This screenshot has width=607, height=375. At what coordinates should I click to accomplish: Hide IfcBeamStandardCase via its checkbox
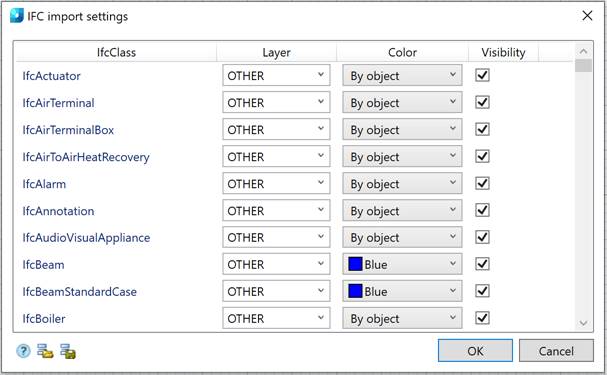click(482, 291)
